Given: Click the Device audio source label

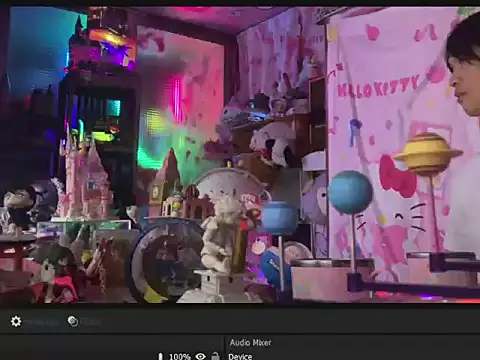Looking at the screenshot, I should coord(240,356).
